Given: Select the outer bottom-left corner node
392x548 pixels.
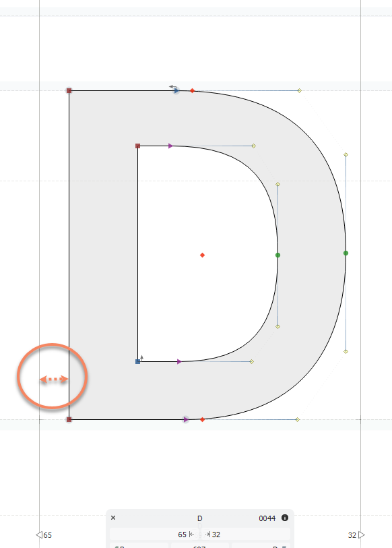Looking at the screenshot, I should 69,419.
